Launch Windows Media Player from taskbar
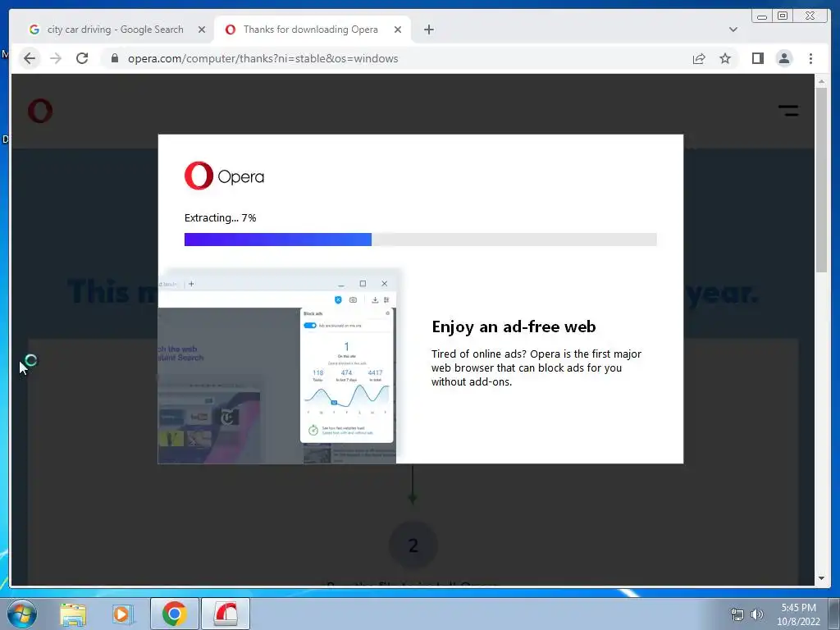Screen dimensions: 840x630 121,614
